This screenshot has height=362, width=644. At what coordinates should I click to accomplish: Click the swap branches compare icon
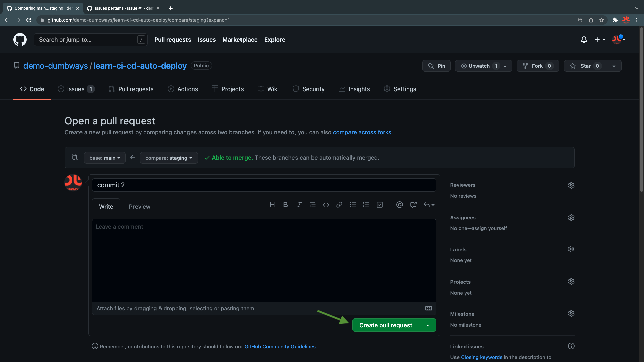coord(75,157)
